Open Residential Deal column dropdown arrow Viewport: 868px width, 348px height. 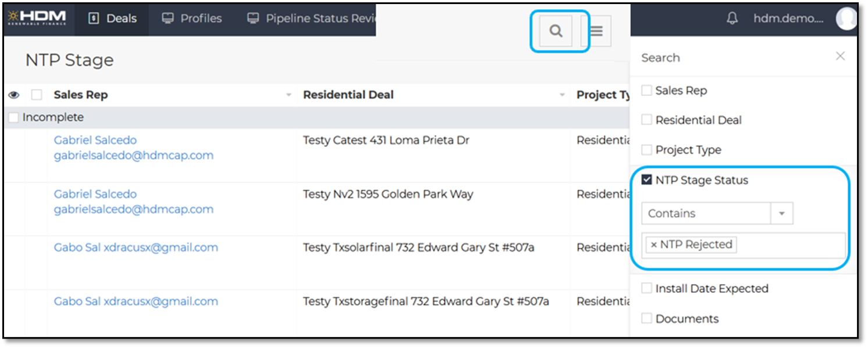[562, 95]
